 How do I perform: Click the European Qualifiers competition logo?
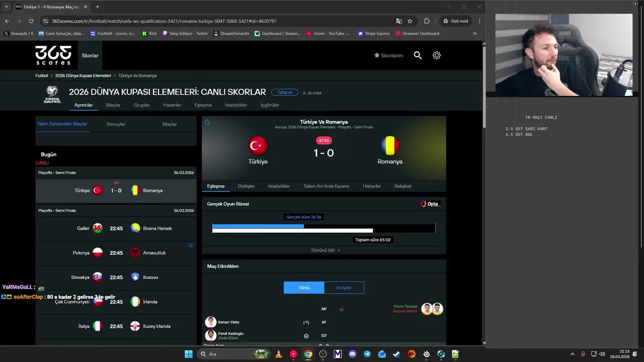coord(52,94)
